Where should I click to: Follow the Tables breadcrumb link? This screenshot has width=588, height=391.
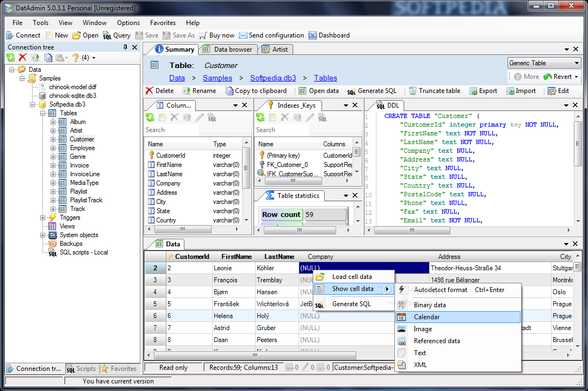point(325,78)
